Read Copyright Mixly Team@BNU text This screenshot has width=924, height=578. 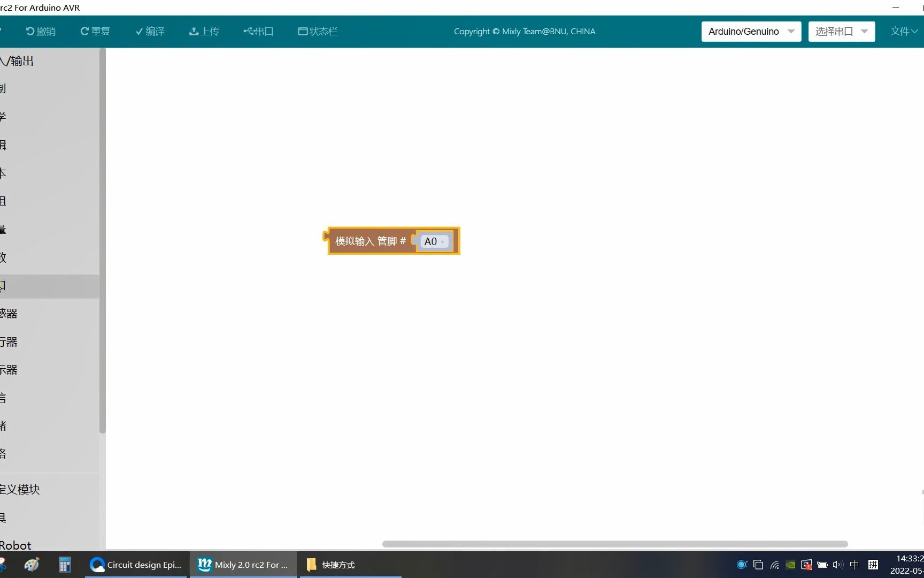coord(525,32)
